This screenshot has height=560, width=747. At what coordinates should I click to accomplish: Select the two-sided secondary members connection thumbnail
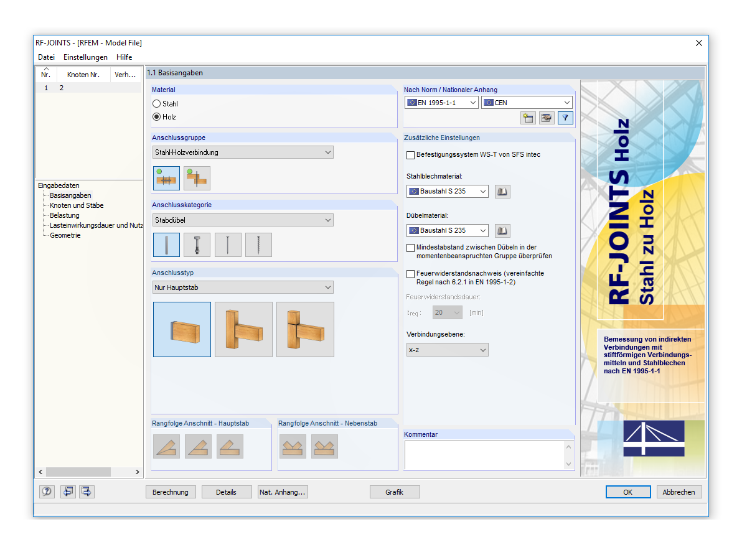pos(305,329)
